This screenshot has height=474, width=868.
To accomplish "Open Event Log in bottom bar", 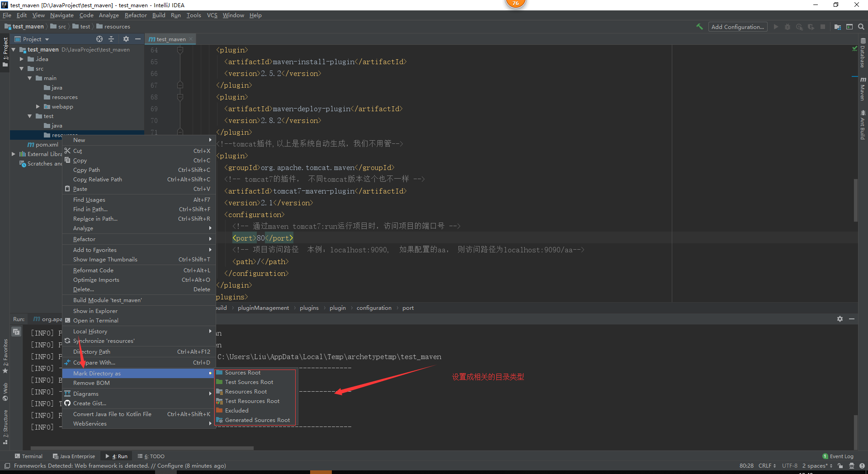I will coord(838,456).
